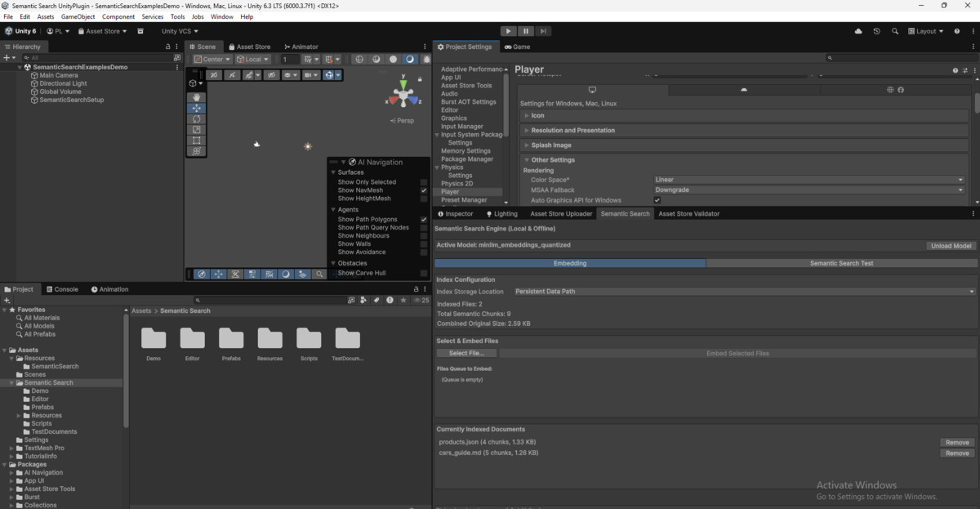Open the Semantic Search Test section
Screen dimensions: 980x509
(x=841, y=263)
